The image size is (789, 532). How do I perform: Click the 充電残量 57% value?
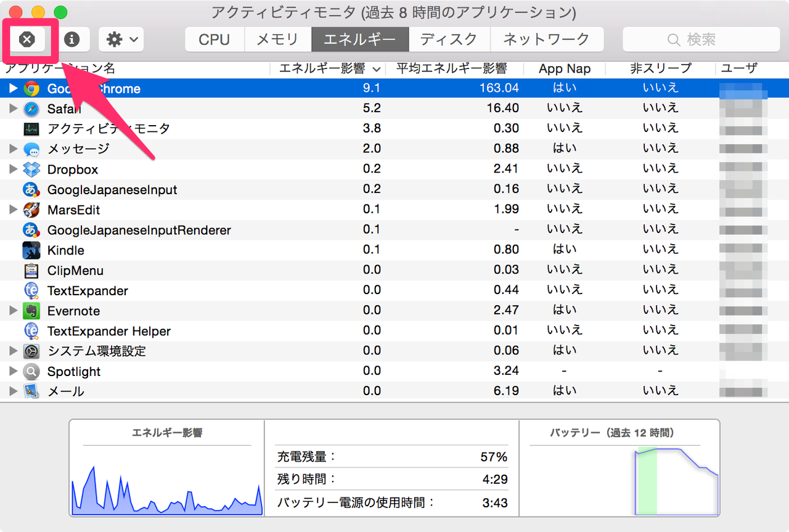(x=494, y=457)
